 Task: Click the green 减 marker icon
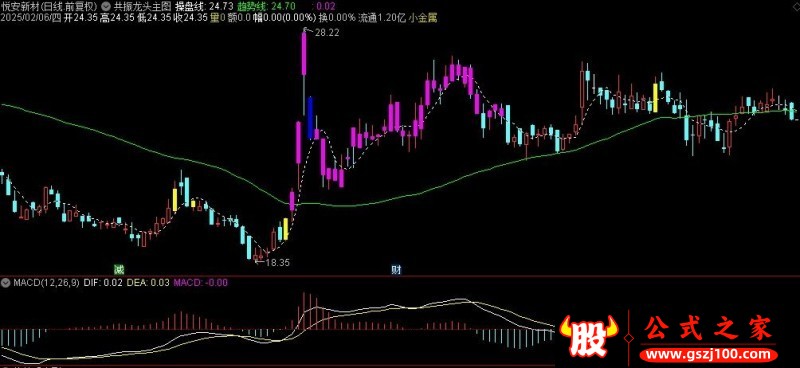point(119,269)
